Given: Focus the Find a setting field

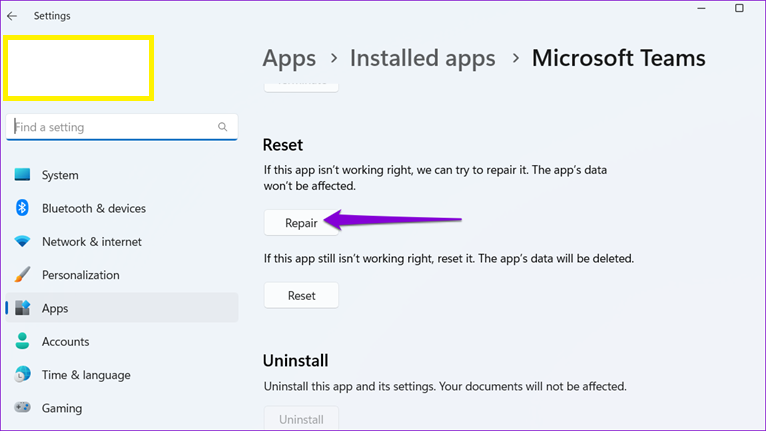Looking at the screenshot, I should tap(122, 127).
